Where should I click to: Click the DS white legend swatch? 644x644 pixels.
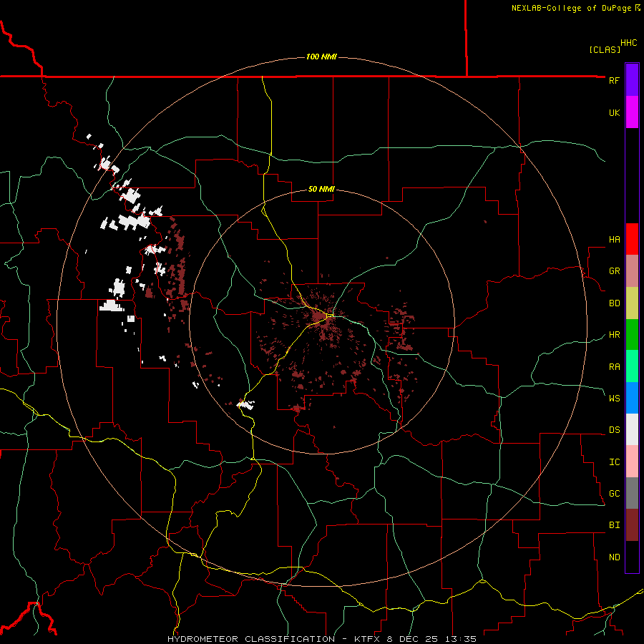(632, 429)
